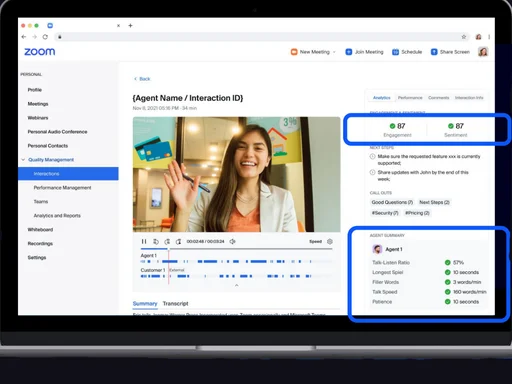Open a new browser tab with plus
Viewport: 512px width, 384px height.
130,25
